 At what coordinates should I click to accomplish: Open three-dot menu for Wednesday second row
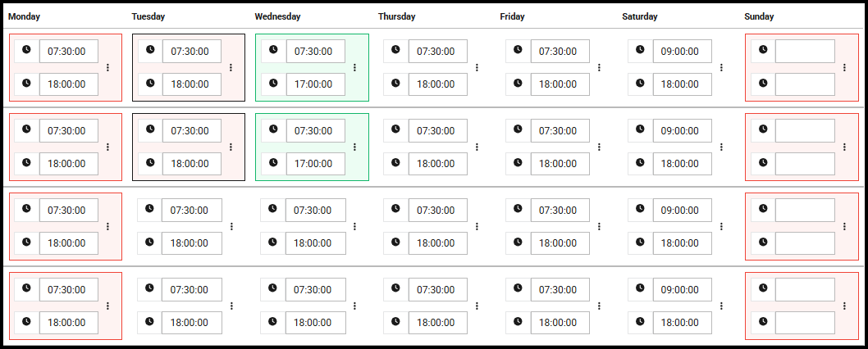click(354, 147)
